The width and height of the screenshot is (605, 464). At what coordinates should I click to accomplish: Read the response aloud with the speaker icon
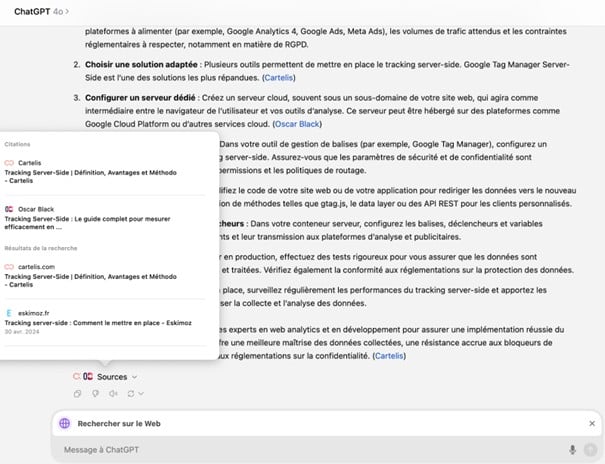[113, 394]
